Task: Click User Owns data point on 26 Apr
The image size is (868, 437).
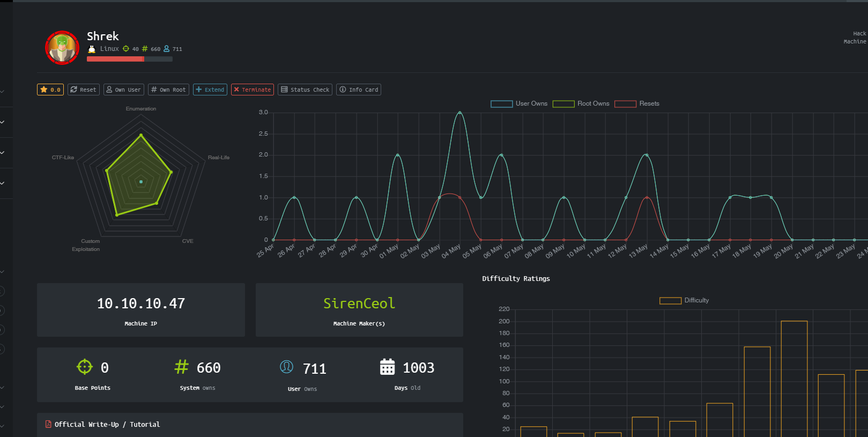Action: click(x=294, y=198)
